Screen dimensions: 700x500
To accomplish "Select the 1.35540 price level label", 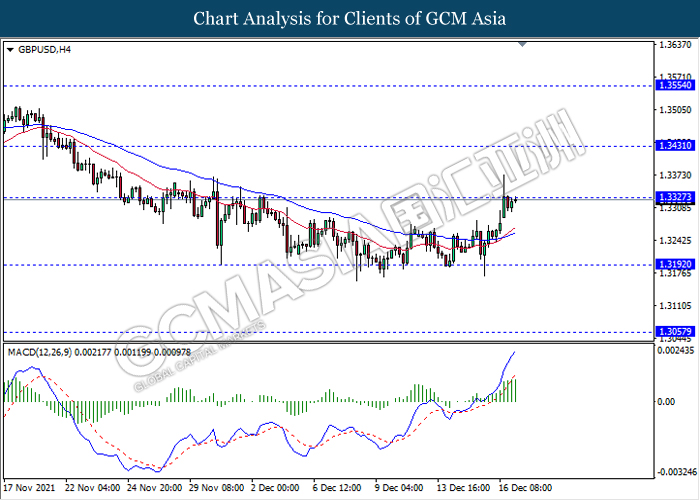I will tap(675, 85).
